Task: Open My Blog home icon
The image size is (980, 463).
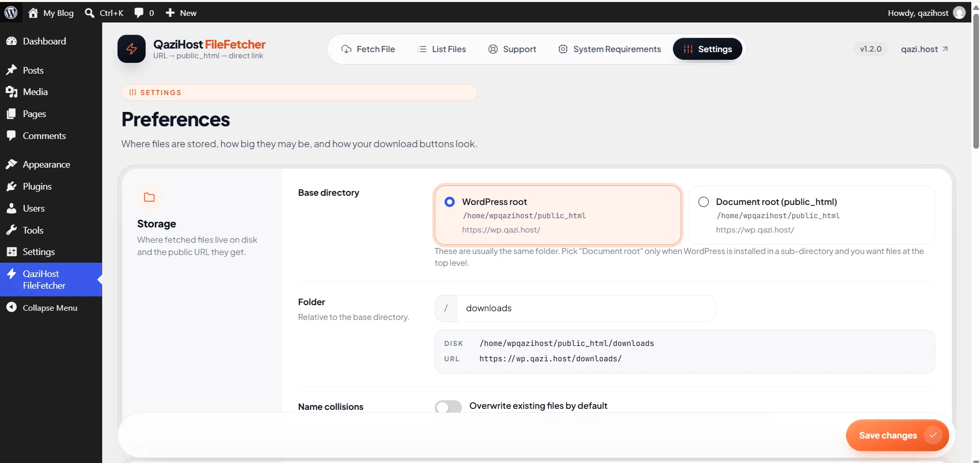Action: (33, 13)
